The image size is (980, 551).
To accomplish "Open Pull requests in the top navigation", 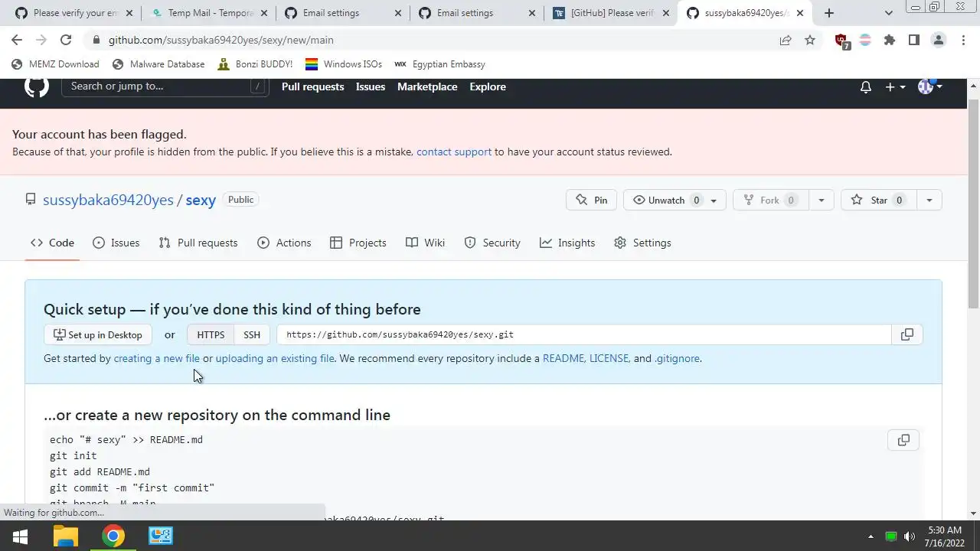I will point(312,86).
